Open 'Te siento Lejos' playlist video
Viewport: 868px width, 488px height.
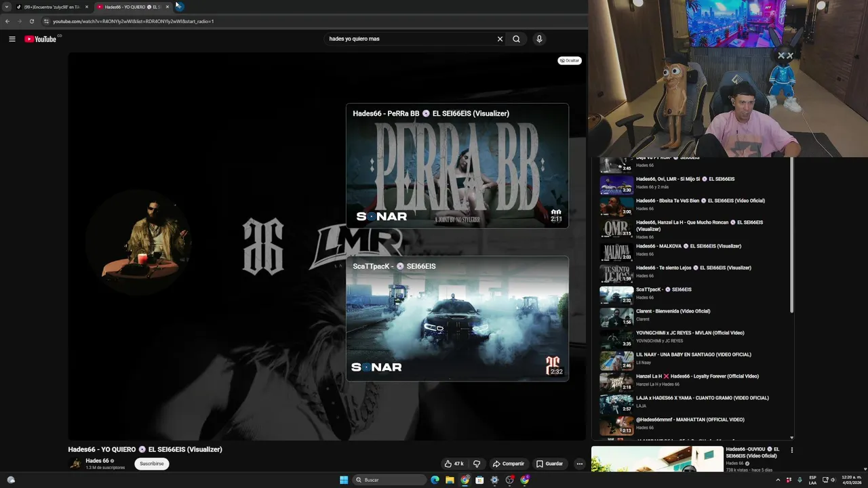[x=692, y=272]
